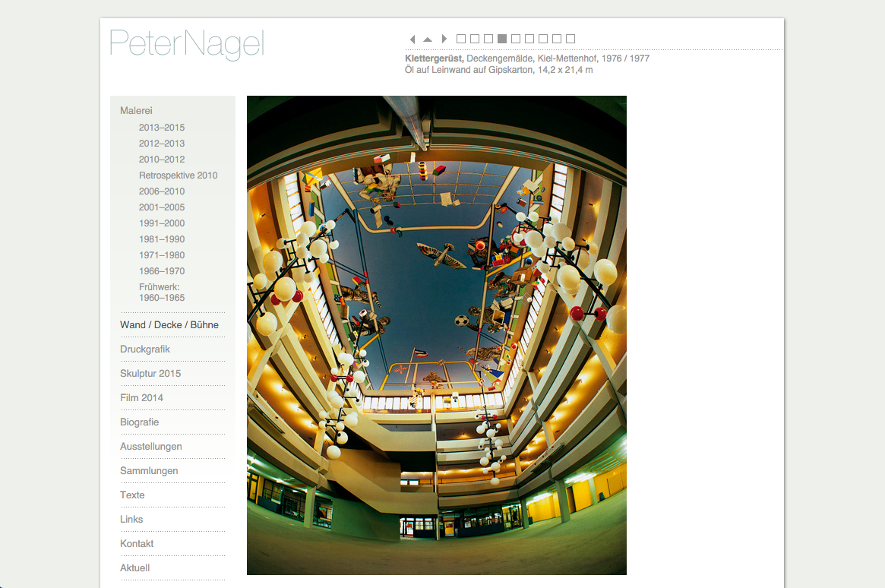Open paintings from 1966–1970
Image resolution: width=885 pixels, height=588 pixels.
click(x=162, y=271)
